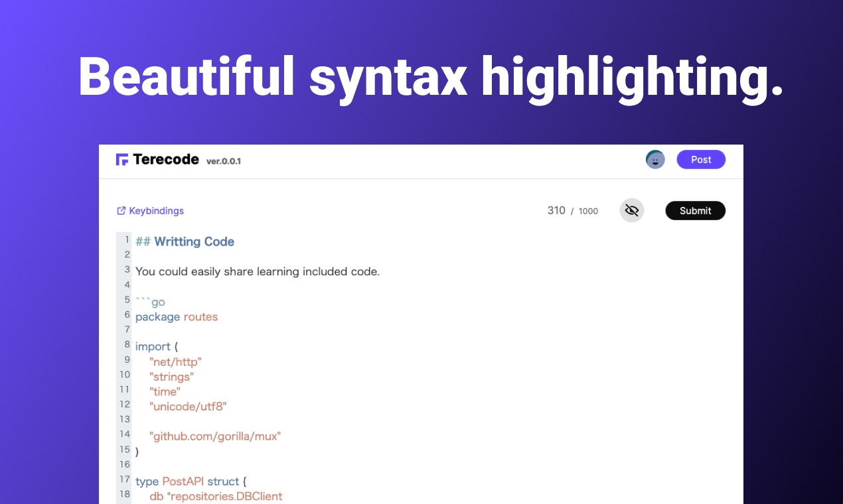Screen dimensions: 843x504
Task: Submit the post with Submit button
Action: point(695,211)
